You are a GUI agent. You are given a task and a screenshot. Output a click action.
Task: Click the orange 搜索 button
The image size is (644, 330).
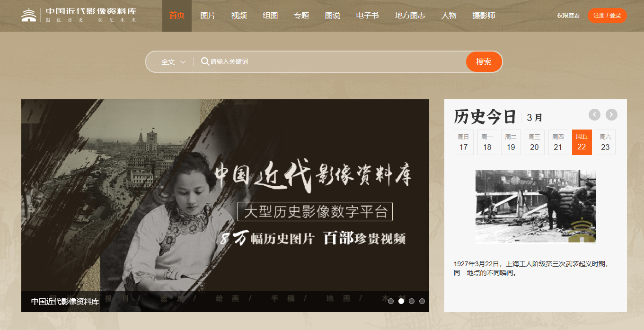[484, 62]
